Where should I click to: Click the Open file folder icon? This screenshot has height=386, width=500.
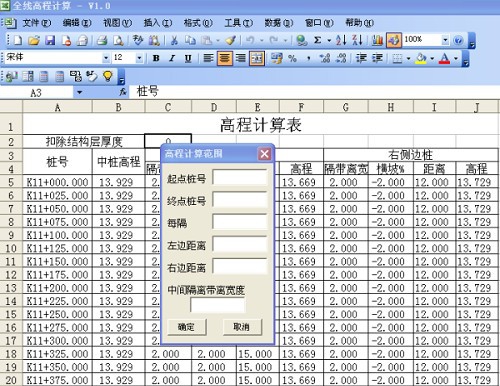(x=34, y=40)
